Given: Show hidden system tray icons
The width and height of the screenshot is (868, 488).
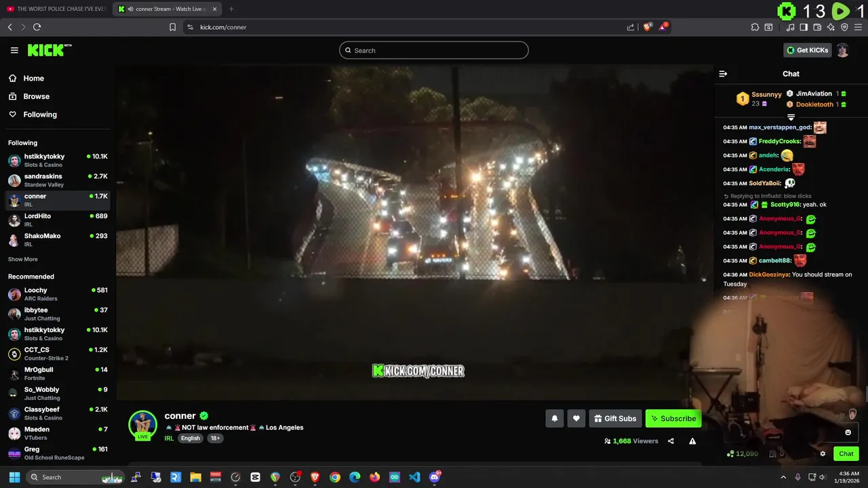Looking at the screenshot, I should pyautogui.click(x=783, y=477).
